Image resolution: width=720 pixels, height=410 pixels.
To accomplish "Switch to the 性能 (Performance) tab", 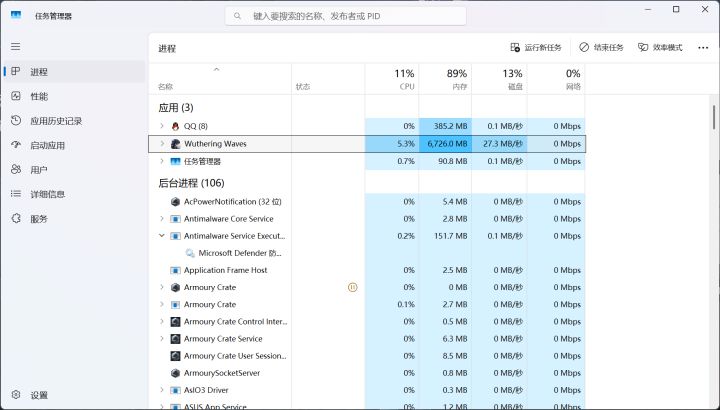I will click(x=74, y=96).
